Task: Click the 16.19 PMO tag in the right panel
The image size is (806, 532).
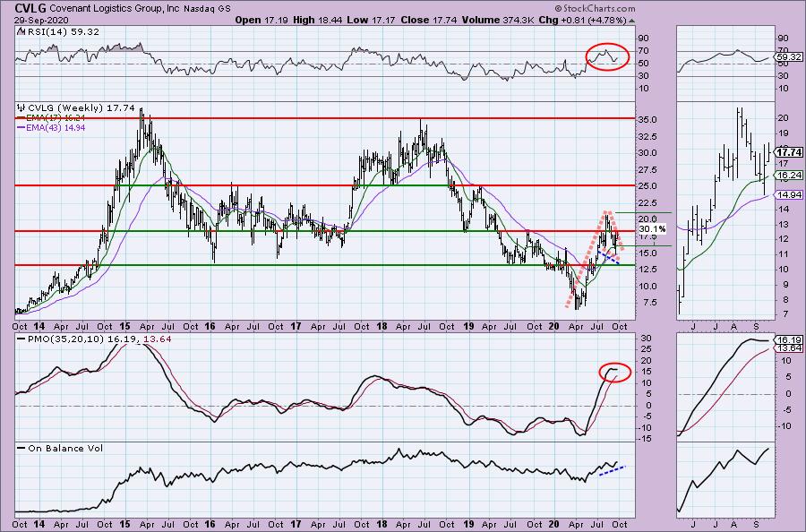Action: (790, 340)
